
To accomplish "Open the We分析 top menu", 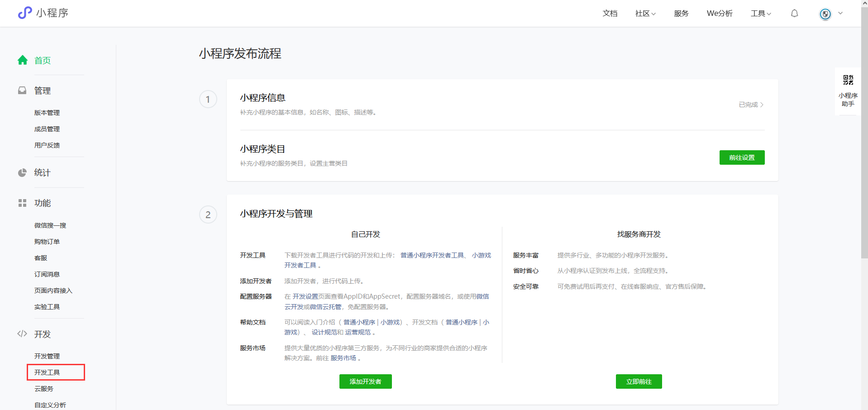I will point(720,14).
